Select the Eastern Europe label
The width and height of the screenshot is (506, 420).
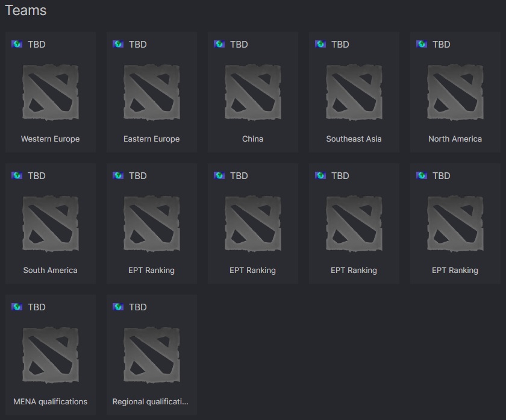click(152, 139)
